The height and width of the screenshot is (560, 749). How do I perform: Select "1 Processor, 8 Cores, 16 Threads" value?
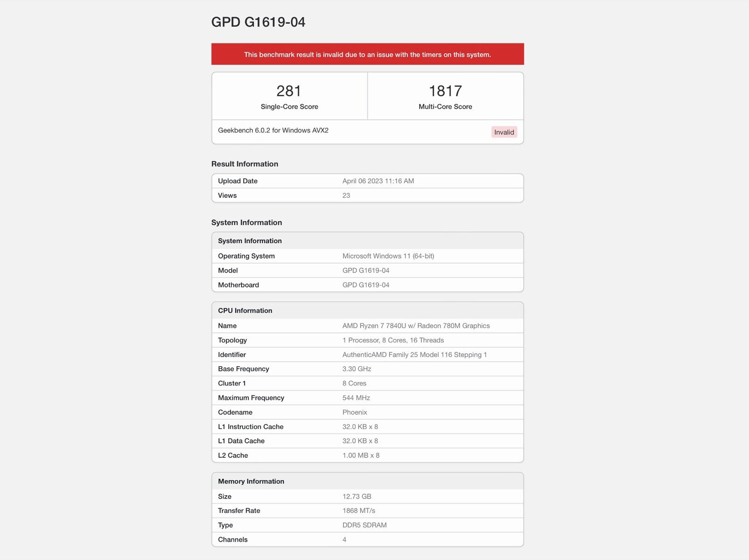pyautogui.click(x=393, y=340)
